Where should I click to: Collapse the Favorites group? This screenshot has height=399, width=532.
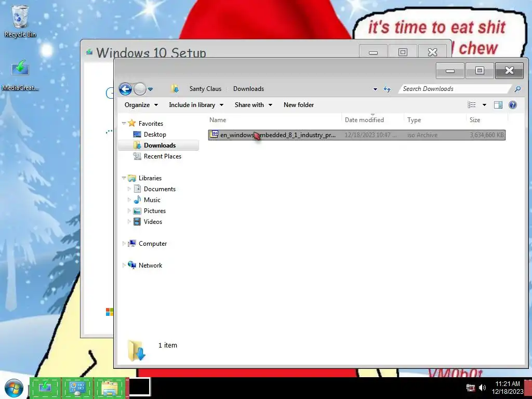[124, 123]
